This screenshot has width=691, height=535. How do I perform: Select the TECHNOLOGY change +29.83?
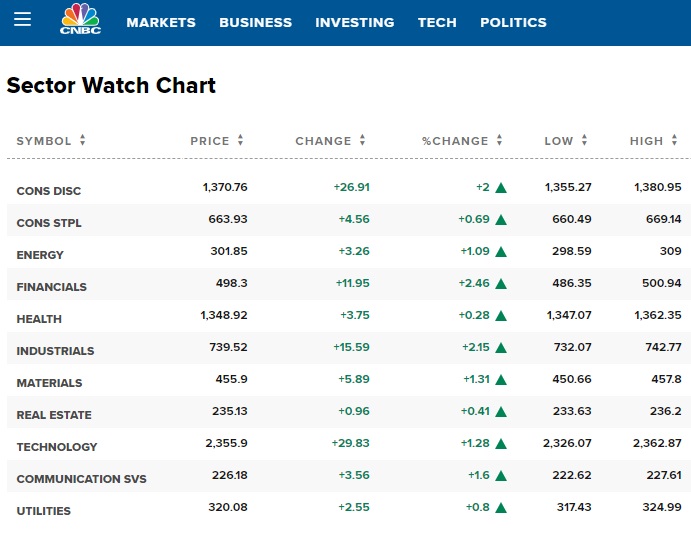tap(351, 443)
